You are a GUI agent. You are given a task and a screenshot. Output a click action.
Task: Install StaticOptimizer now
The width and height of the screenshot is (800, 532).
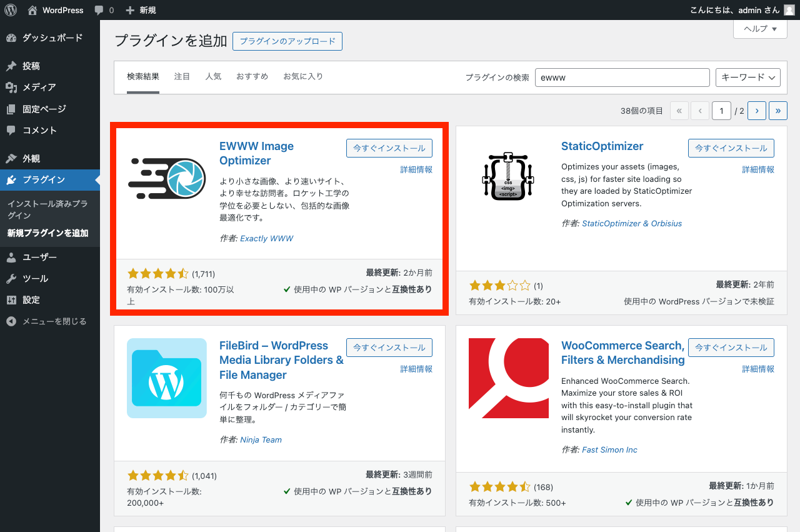tap(731, 148)
